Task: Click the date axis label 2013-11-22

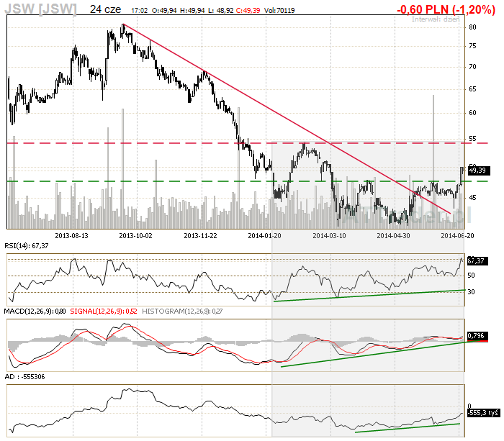Action: [x=200, y=236]
